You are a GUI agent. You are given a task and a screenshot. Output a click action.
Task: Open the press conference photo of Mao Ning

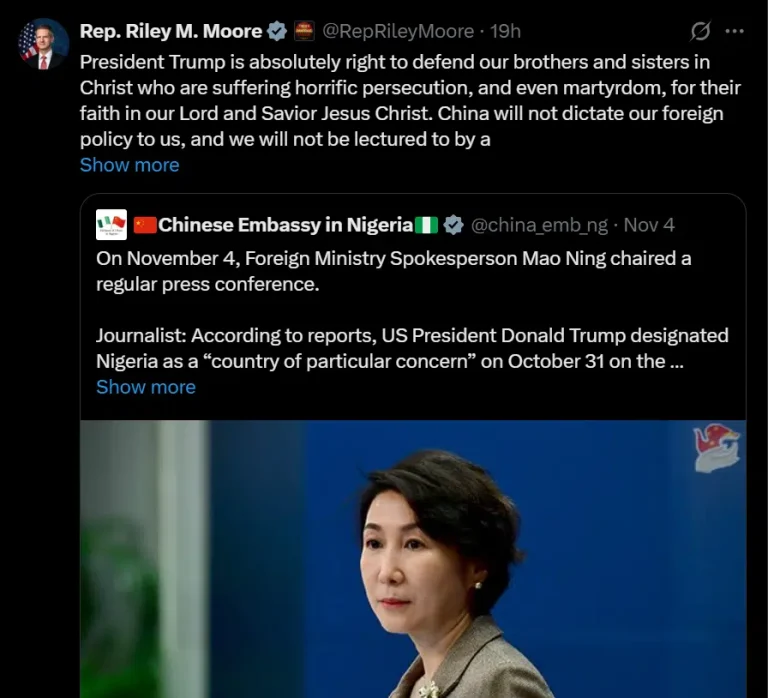point(413,559)
